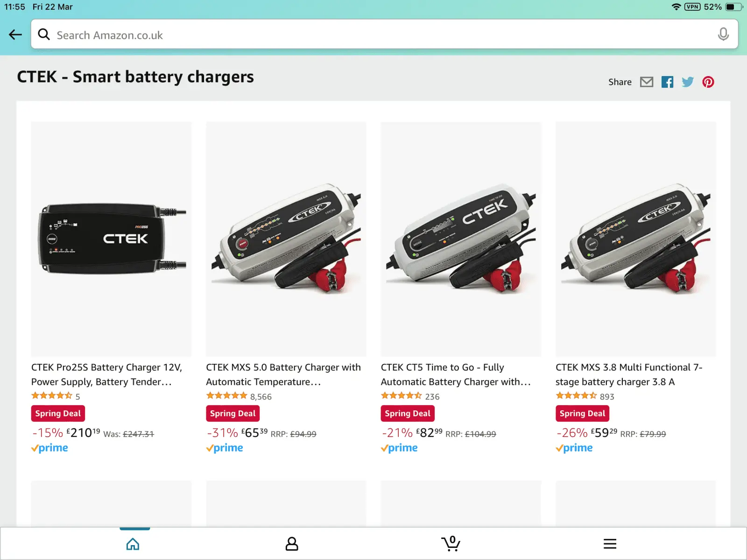Screen dimensions: 747x560
Task: View the 8,566 ratings for MXS 5.0
Action: (261, 397)
